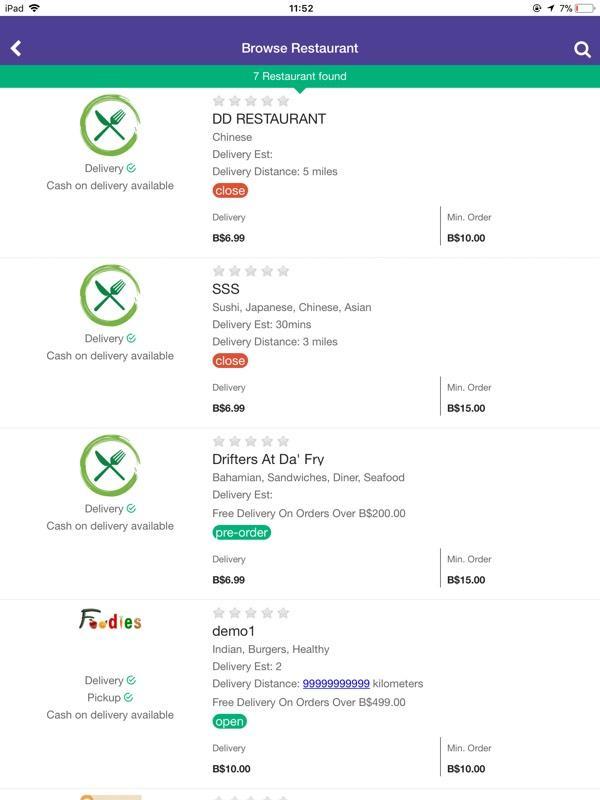Tap the star rating of DD RESTAURANT
Screen dimensions: 600x800
pyautogui.click(x=251, y=101)
